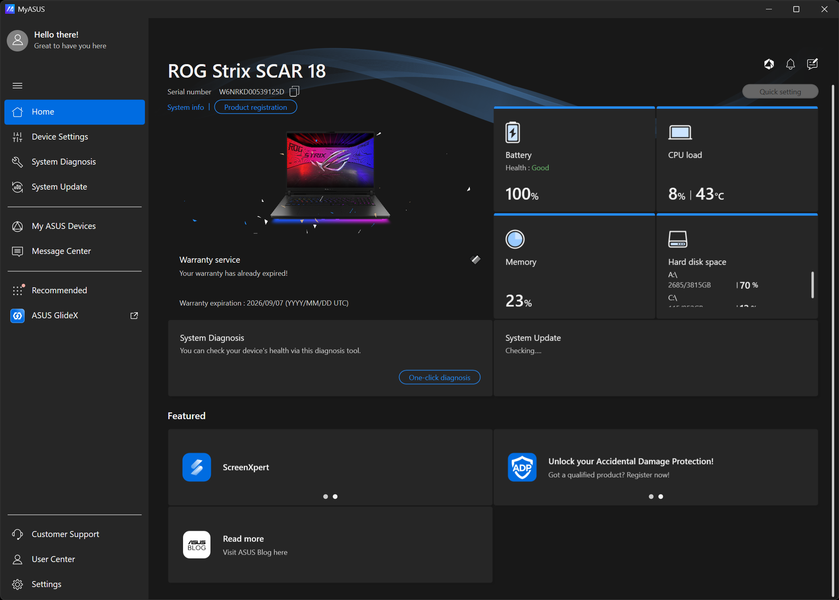Click the hamburger menu icon
This screenshot has height=600, width=839.
17,86
